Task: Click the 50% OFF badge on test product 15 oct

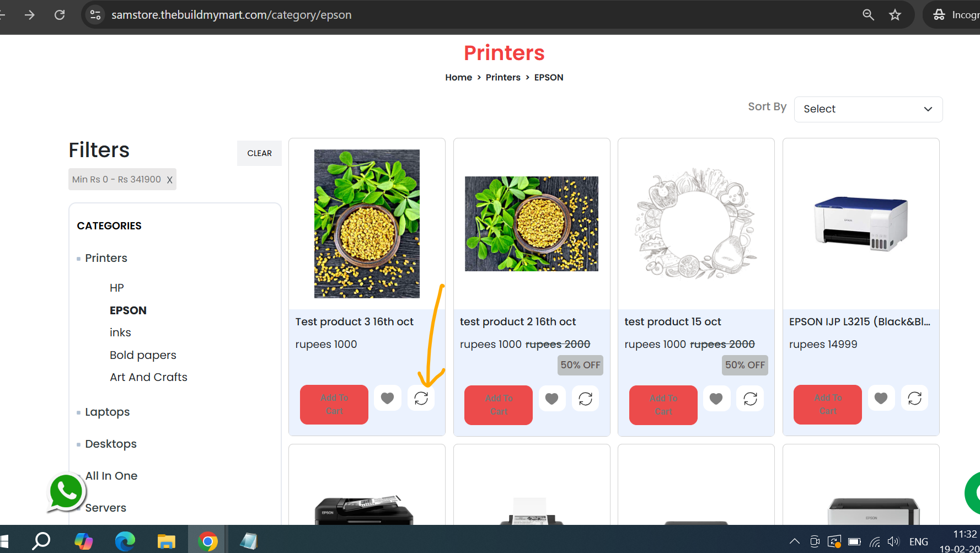Action: 745,365
